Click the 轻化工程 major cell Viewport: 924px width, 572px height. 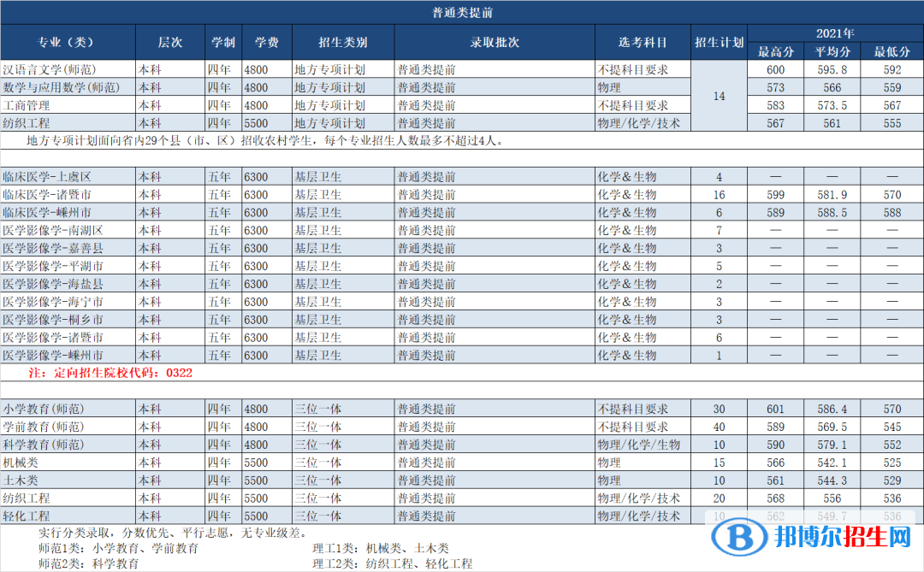68,516
